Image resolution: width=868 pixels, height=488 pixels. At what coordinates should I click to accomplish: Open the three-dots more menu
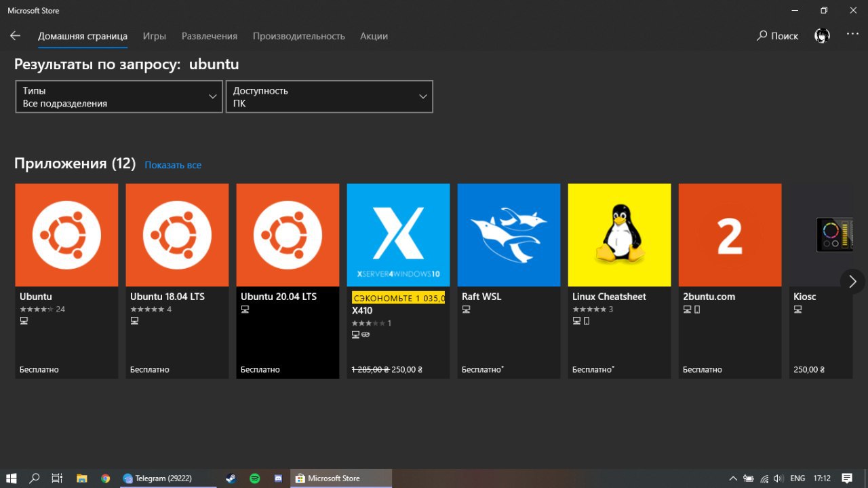click(x=852, y=34)
